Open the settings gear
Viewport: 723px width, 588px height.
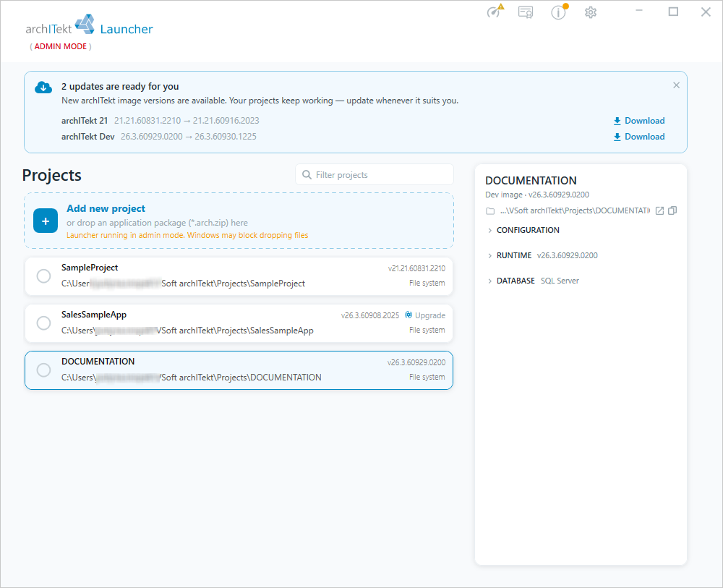[591, 12]
